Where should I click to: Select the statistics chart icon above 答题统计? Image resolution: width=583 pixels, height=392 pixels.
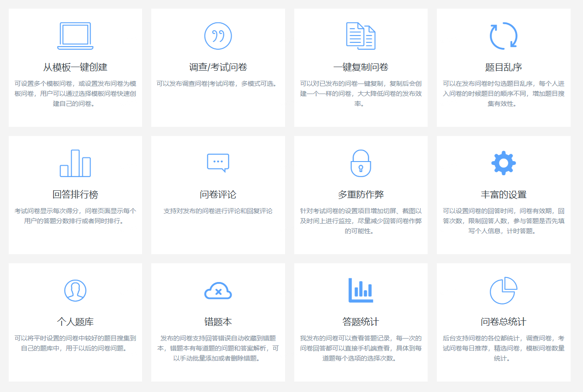click(361, 290)
